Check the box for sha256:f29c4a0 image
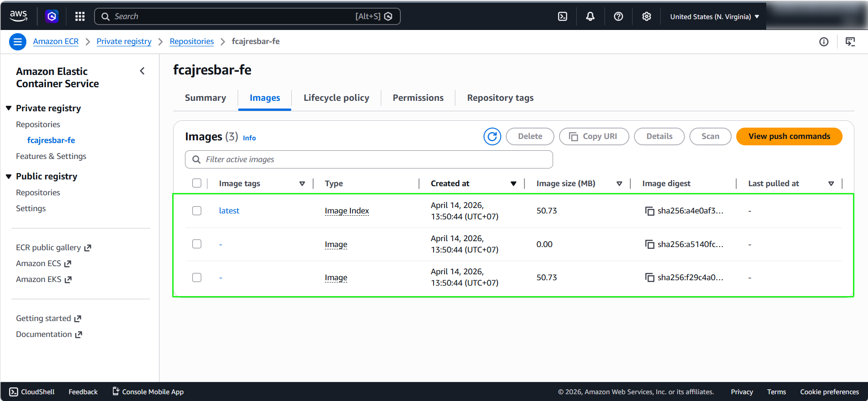The image size is (868, 401). pyautogui.click(x=197, y=277)
